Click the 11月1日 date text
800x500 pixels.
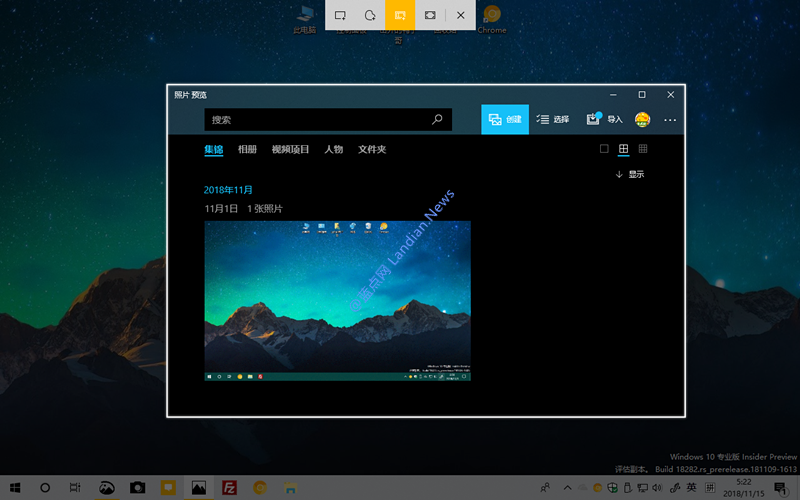point(221,209)
